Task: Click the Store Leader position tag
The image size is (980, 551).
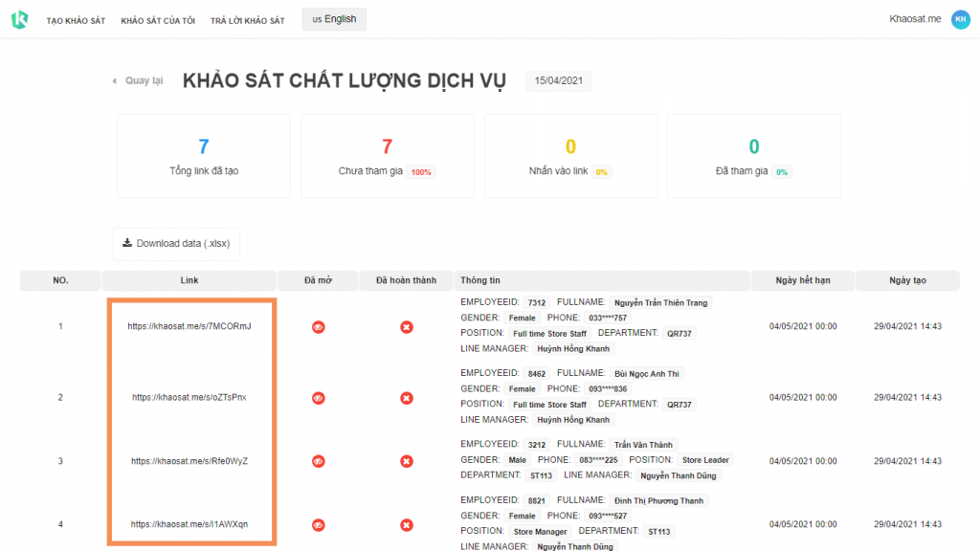Action: pyautogui.click(x=705, y=460)
